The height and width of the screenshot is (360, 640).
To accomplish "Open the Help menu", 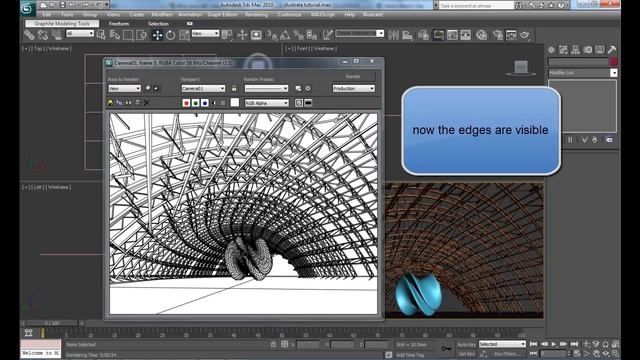I will click(349, 15).
